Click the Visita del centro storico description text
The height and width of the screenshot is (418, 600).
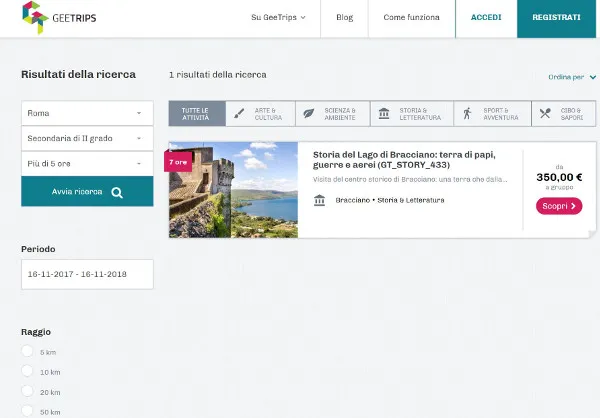pyautogui.click(x=410, y=180)
